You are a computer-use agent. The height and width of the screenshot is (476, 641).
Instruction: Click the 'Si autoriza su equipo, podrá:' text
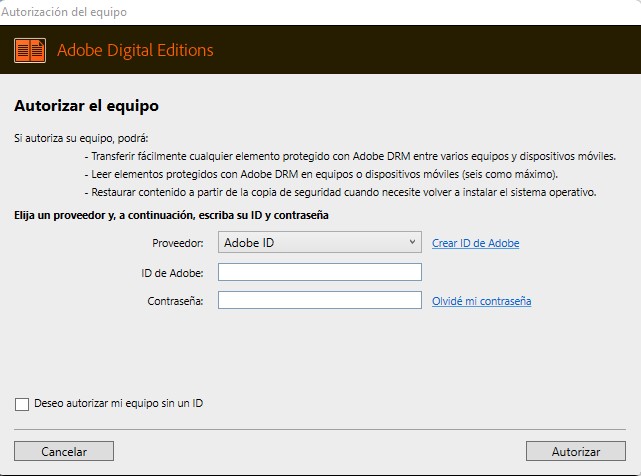(81, 138)
